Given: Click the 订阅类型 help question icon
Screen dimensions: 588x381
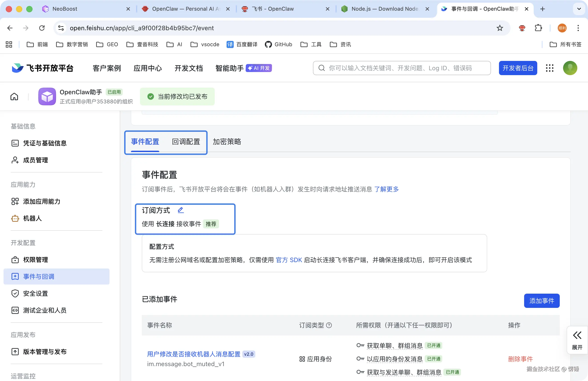Looking at the screenshot, I should click(x=329, y=325).
